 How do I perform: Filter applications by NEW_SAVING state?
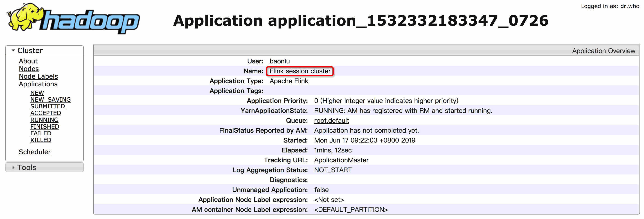pyautogui.click(x=50, y=99)
